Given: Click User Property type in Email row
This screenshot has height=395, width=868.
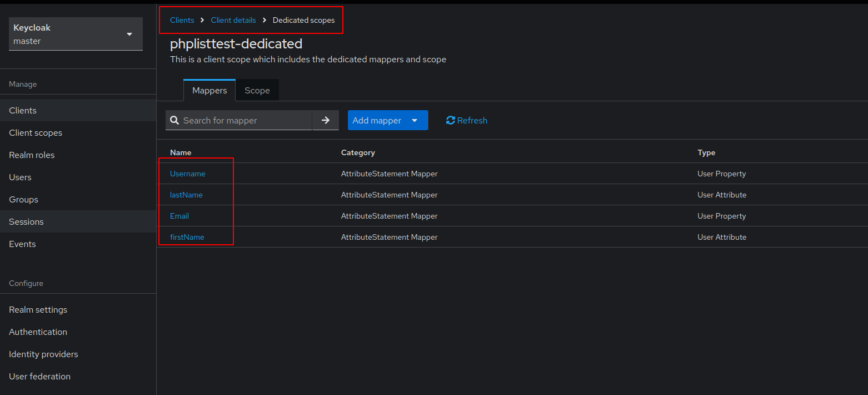Looking at the screenshot, I should (x=722, y=216).
